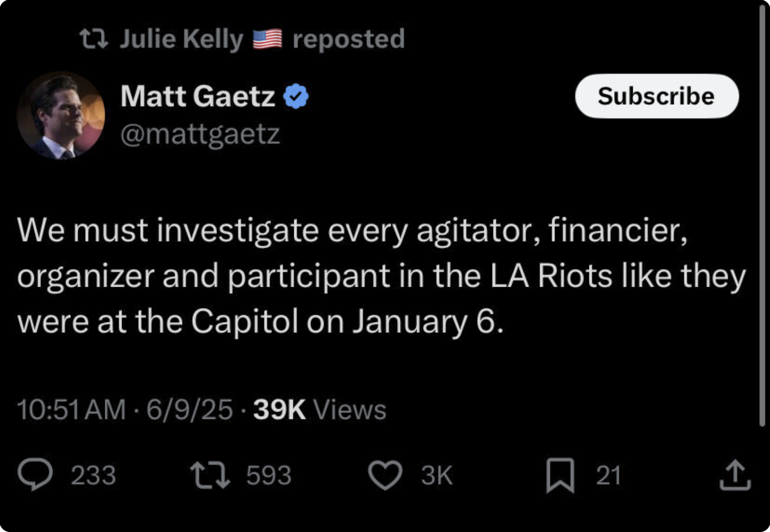Click the 39K Views count
Viewport: 770px width, 532px height.
[319, 410]
